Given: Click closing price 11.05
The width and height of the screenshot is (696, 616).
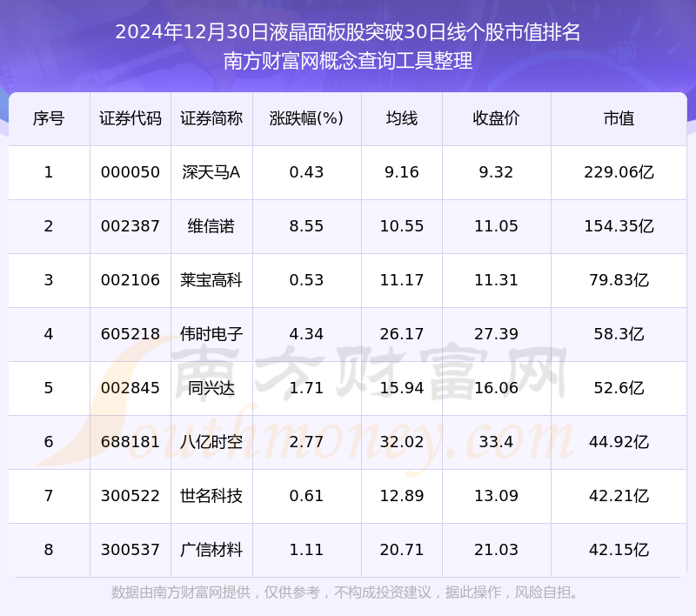Looking at the screenshot, I should pyautogui.click(x=496, y=226).
